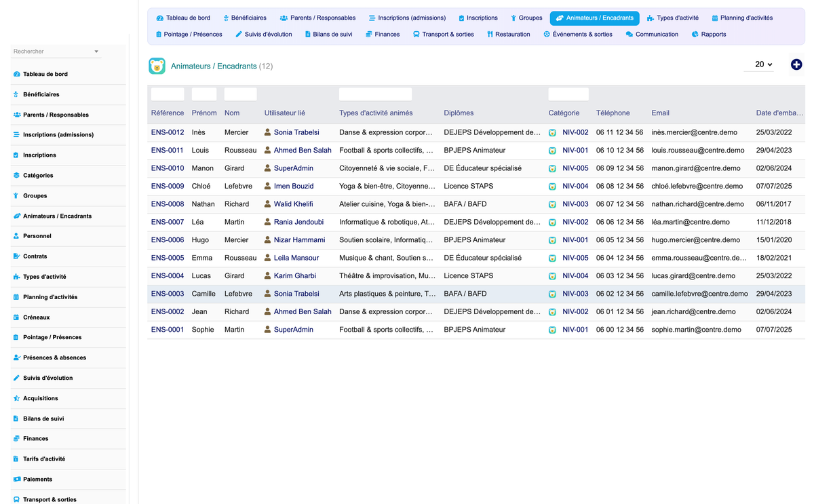The image size is (814, 504).
Task: Click the Tableau de bord sidebar icon
Action: click(x=16, y=74)
